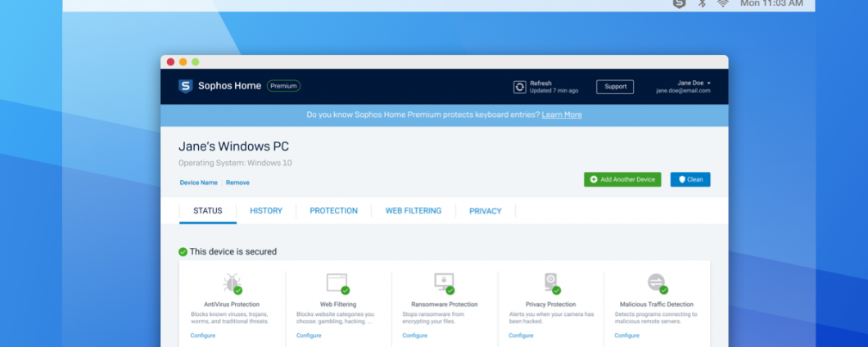Click Add Another Device button
Screen dimensions: 868x347
coord(622,179)
